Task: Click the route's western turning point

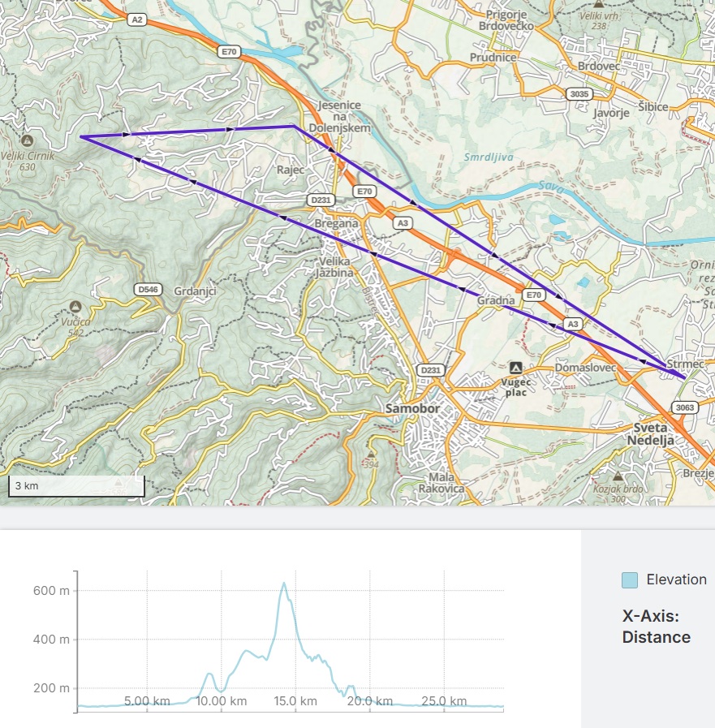Action: point(81,137)
